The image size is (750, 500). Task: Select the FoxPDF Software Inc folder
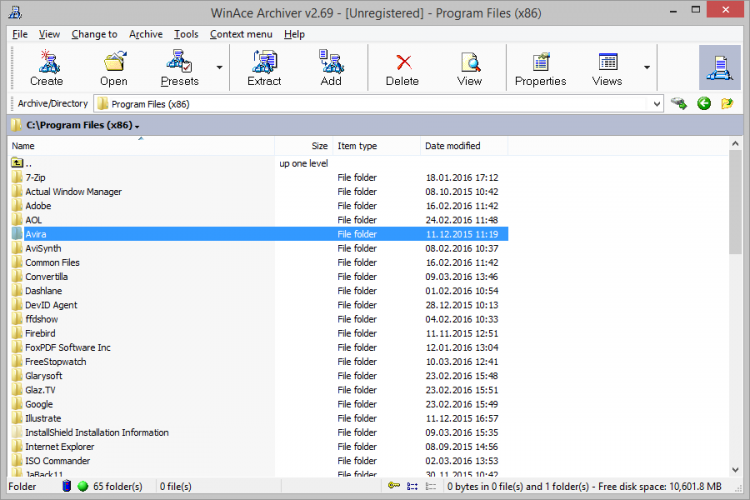[x=68, y=347]
